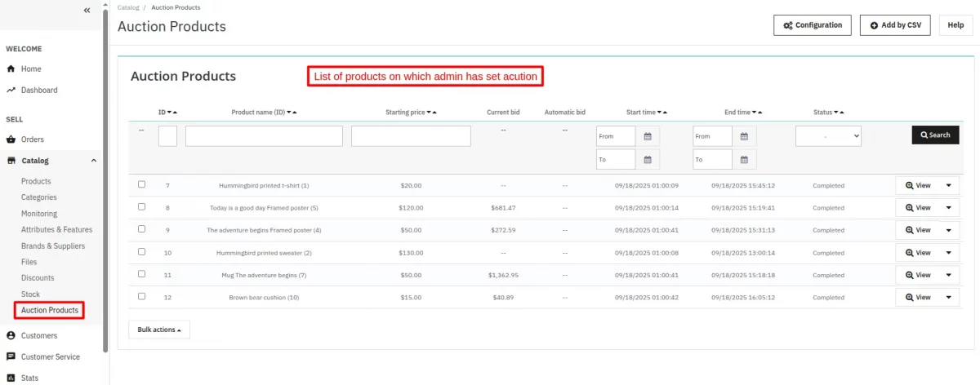980x385 pixels.
Task: Select checkbox for The adventure begins Framed poster
Action: point(141,229)
